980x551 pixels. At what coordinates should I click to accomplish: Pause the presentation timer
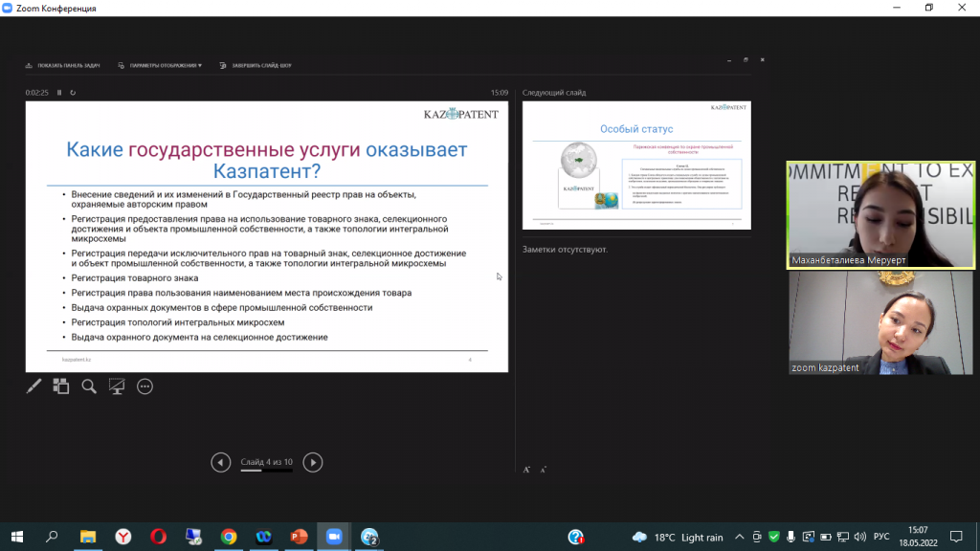pos(59,93)
